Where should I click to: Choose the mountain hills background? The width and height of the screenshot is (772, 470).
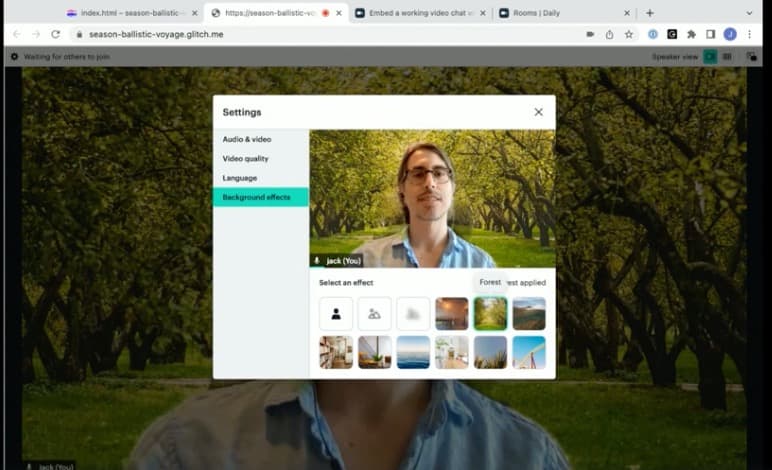point(529,313)
